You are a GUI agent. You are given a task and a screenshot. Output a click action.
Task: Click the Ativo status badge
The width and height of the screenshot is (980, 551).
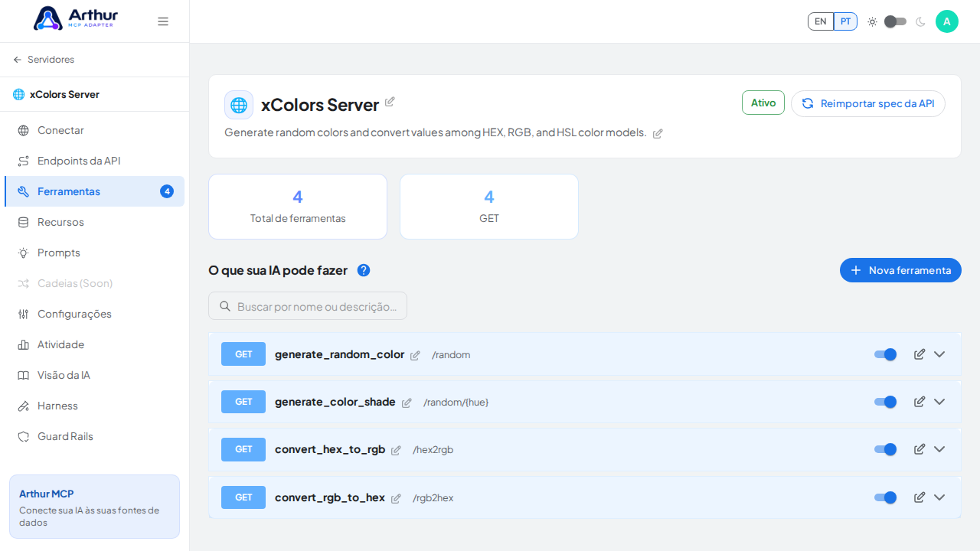point(763,103)
